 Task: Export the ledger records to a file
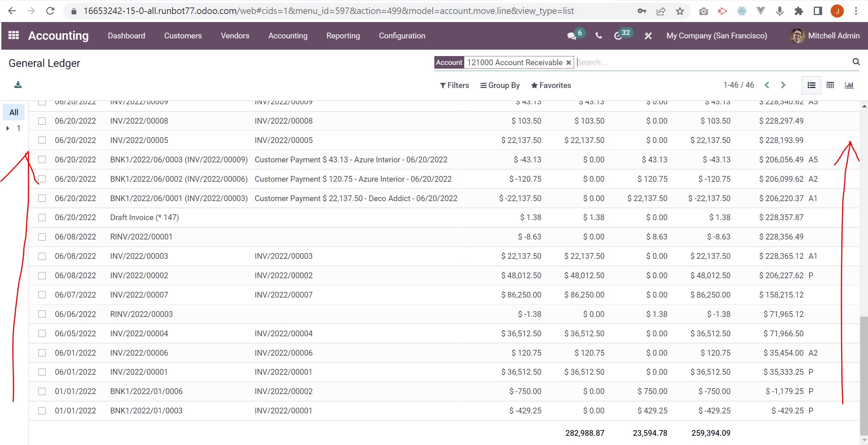[x=18, y=85]
